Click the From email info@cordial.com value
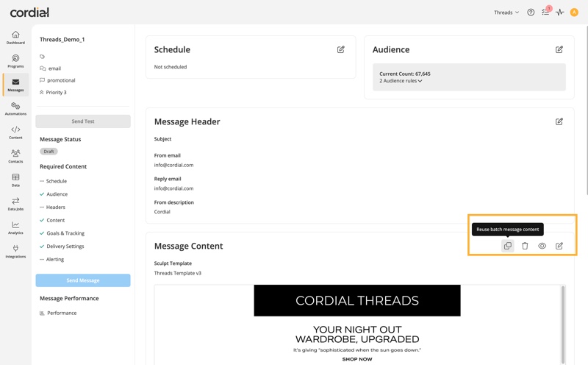 173,165
